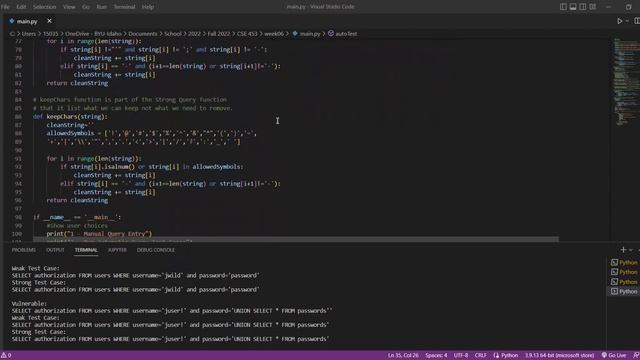Screen dimensions: 640x360
Task: Click the 'Vulnerable:' line in the terminal
Action: click(29, 304)
